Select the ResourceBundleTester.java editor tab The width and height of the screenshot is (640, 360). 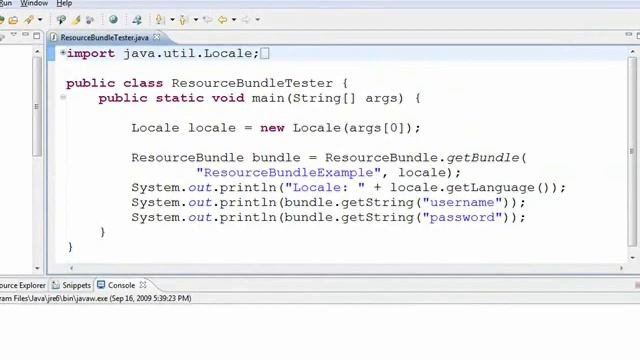(104, 38)
